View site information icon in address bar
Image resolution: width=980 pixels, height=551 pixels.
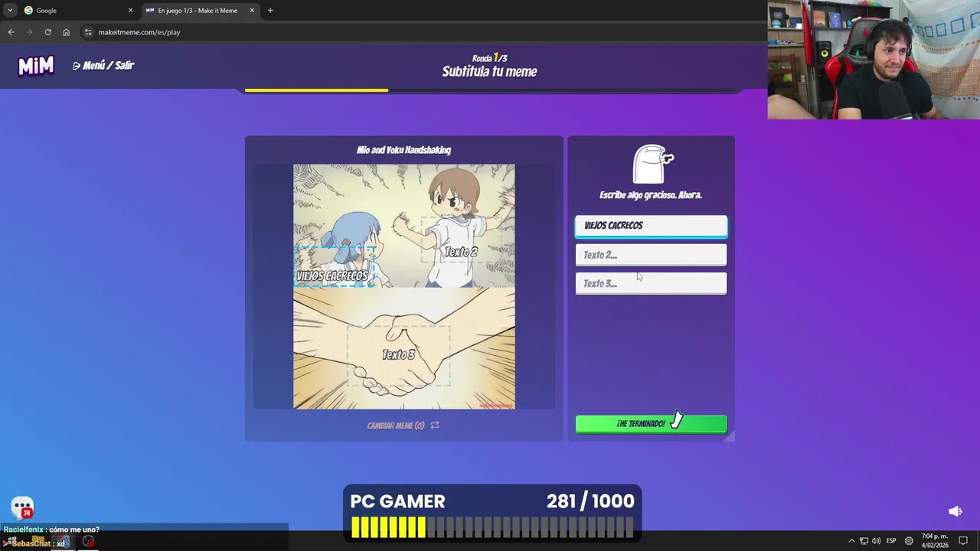click(x=88, y=32)
